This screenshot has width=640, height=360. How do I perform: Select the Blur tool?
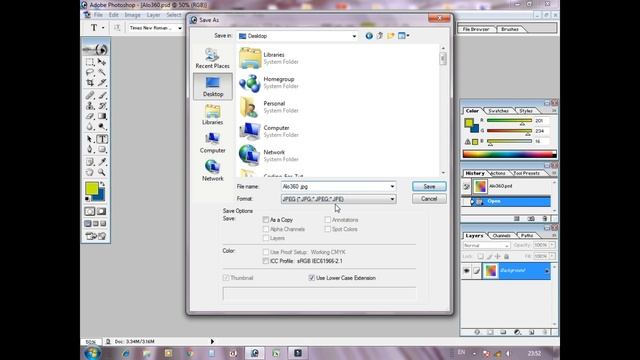pyautogui.click(x=90, y=127)
